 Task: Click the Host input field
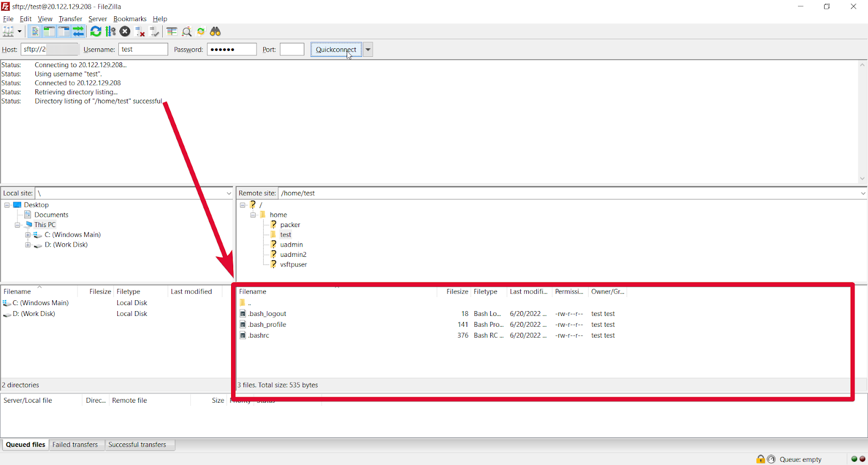[50, 49]
